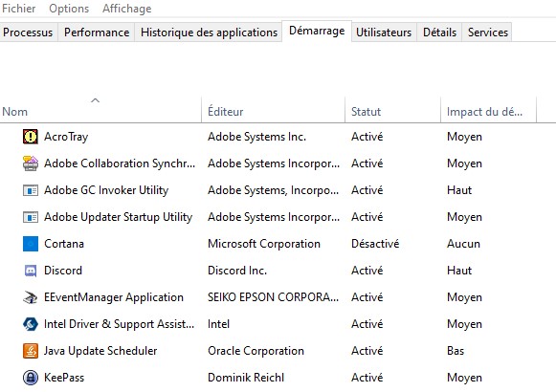Click the Adobe Updater Startup Utility icon
The height and width of the screenshot is (392, 556).
click(x=30, y=217)
